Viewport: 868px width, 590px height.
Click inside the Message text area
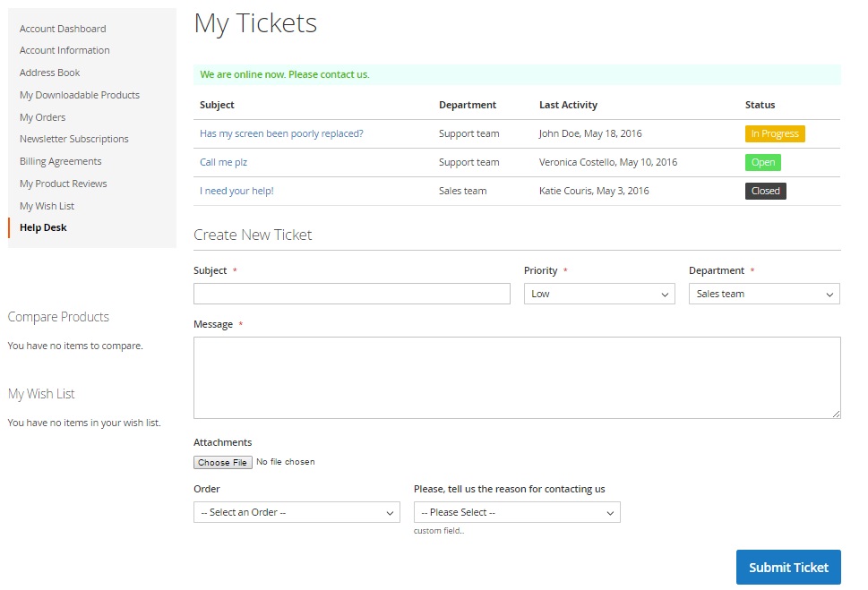pyautogui.click(x=517, y=378)
